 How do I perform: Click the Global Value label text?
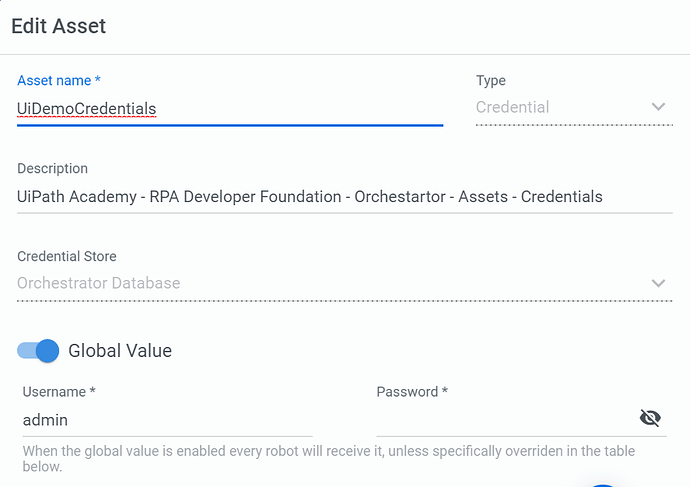(x=120, y=351)
